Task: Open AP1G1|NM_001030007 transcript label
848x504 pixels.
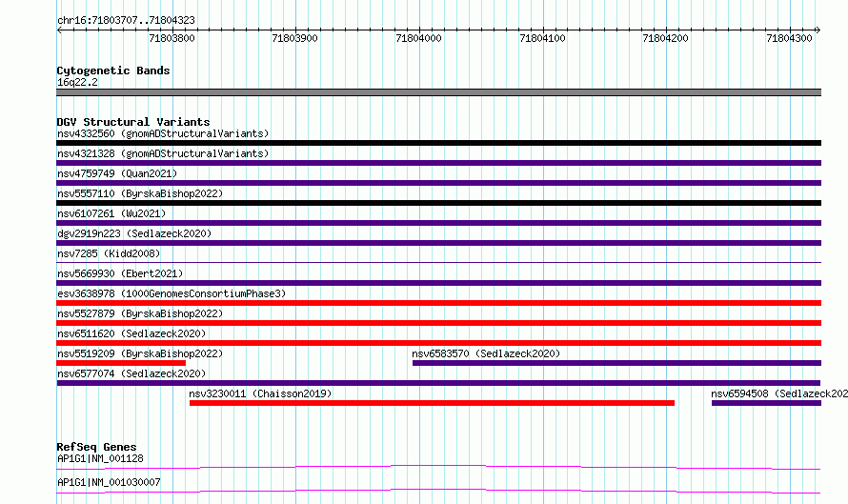Action: click(x=109, y=482)
